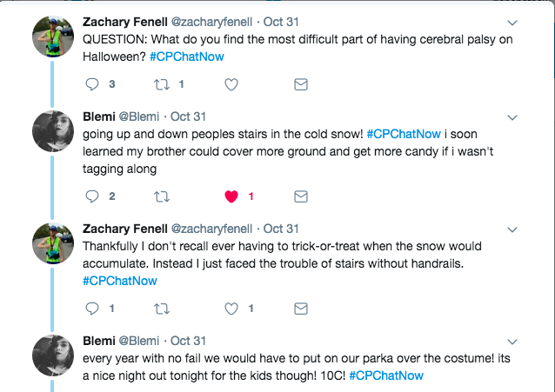Retweet Zachary's stairs without handrails tweet
Image resolution: width=555 pixels, height=392 pixels.
coord(161,308)
